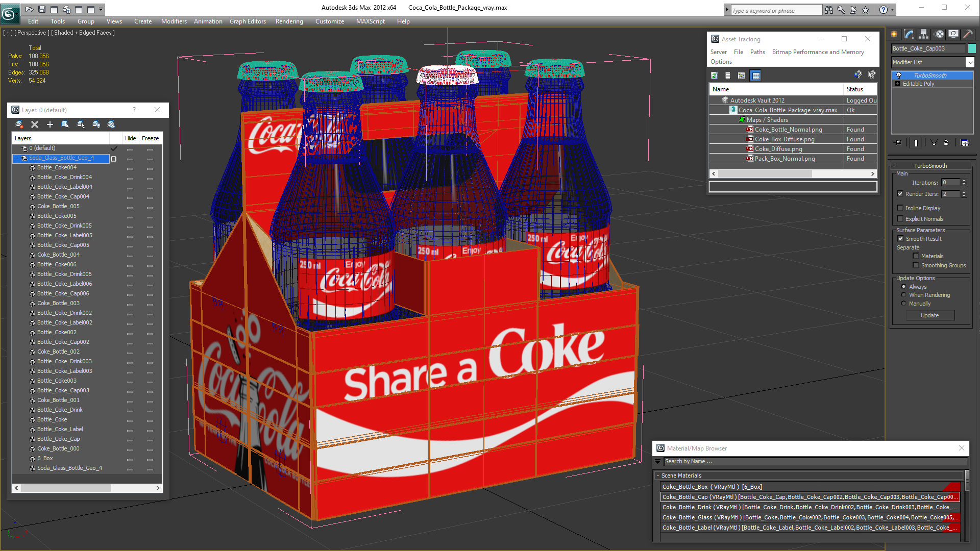
Task: Click the Hide column header in Layer dialog
Action: click(130, 138)
